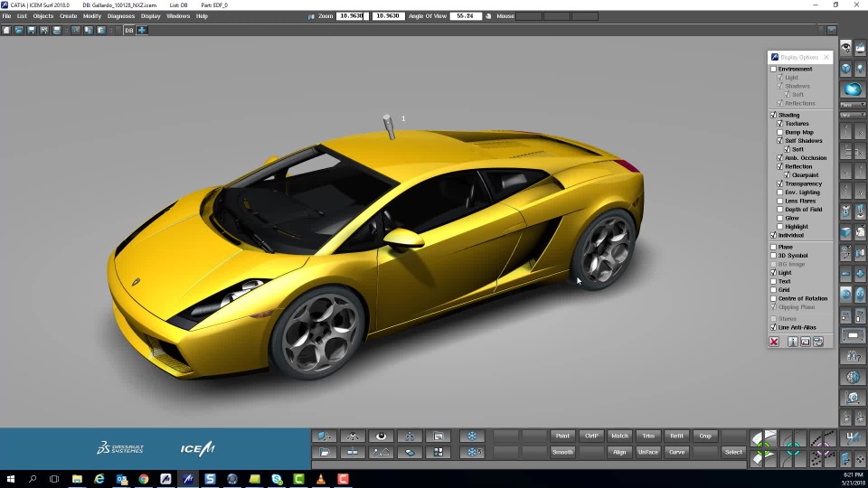Click the eye icon atop right toolbar

845,48
